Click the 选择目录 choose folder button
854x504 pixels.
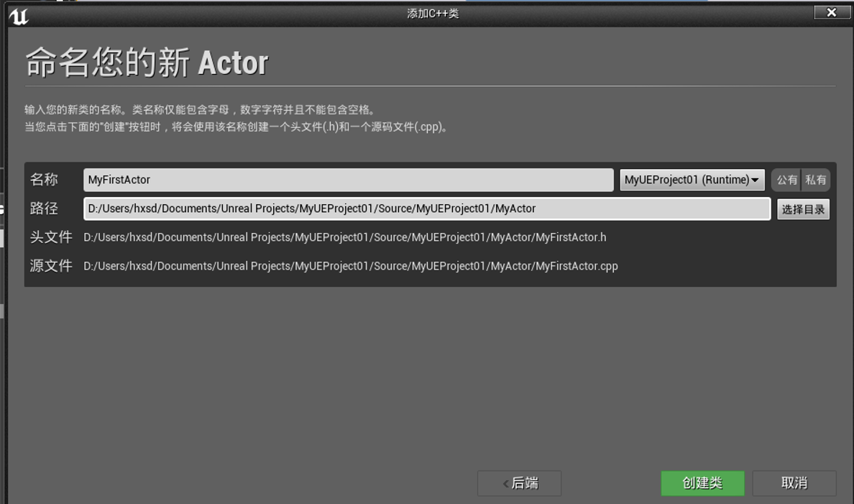[x=803, y=209]
